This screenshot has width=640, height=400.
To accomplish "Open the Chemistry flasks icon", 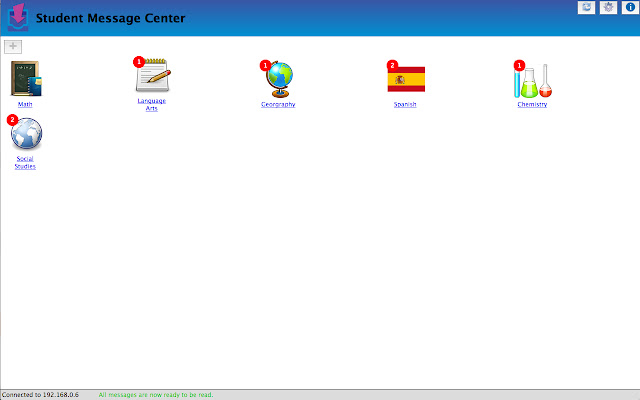I will tap(533, 81).
